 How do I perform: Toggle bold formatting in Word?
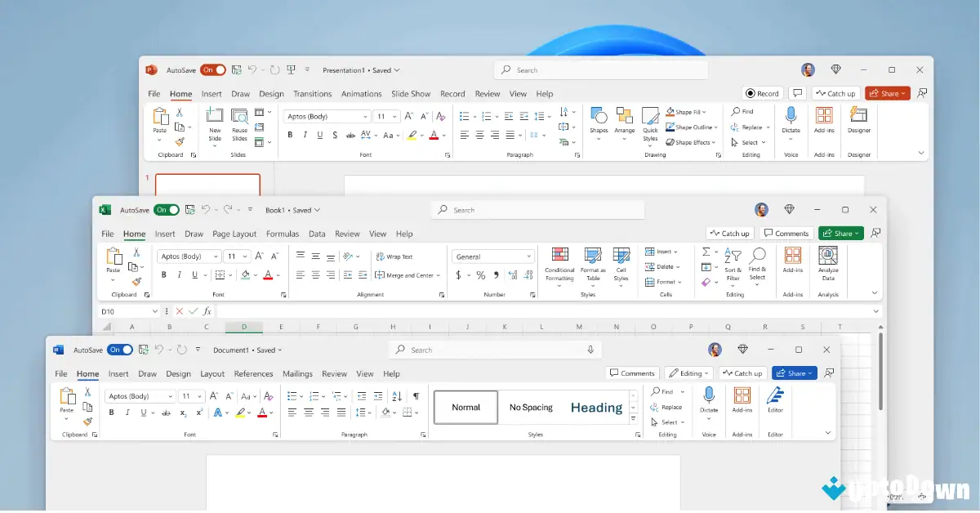coord(111,413)
